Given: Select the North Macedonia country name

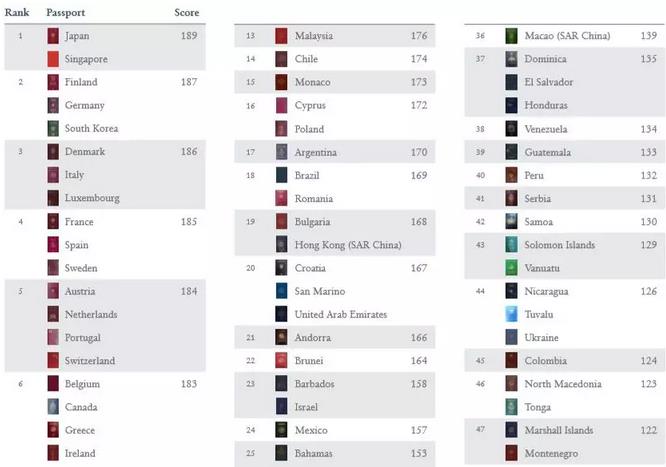Looking at the screenshot, I should click(563, 384).
